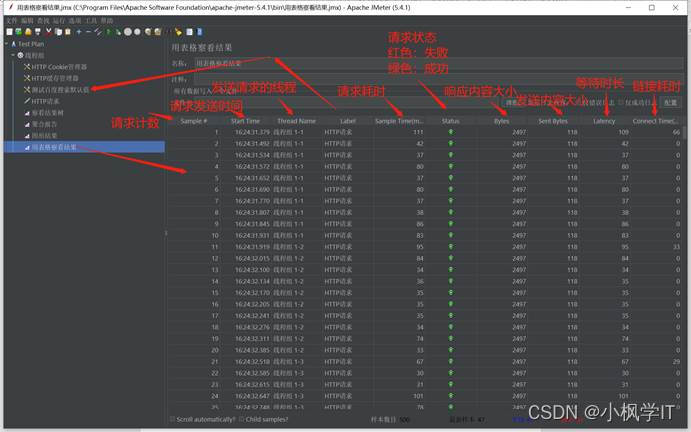691x432 pixels.
Task: Select HTTP请求 sampler in the tree
Action: [45, 101]
